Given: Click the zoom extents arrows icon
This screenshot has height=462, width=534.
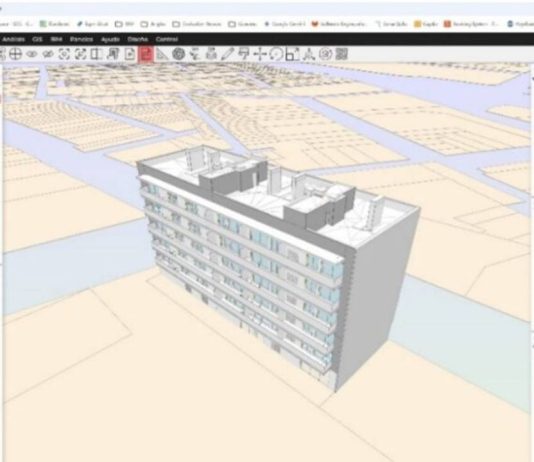Looking at the screenshot, I should (x=80, y=54).
